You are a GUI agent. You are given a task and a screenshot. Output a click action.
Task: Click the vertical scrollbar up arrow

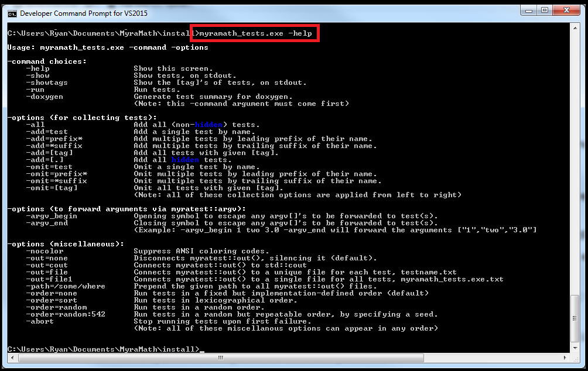[575, 28]
